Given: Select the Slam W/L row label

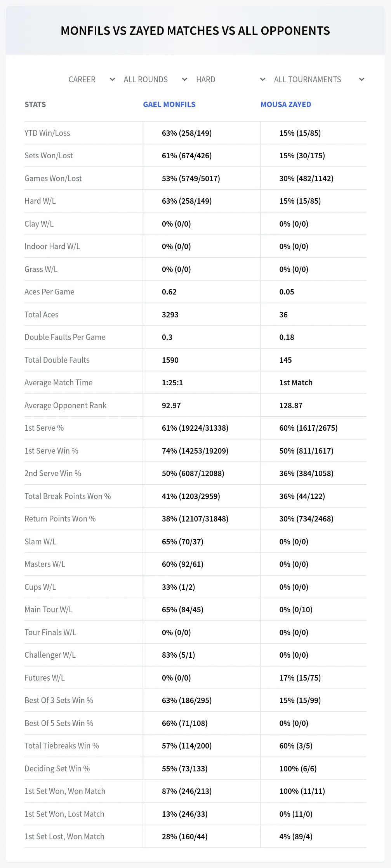Looking at the screenshot, I should click(x=40, y=542).
